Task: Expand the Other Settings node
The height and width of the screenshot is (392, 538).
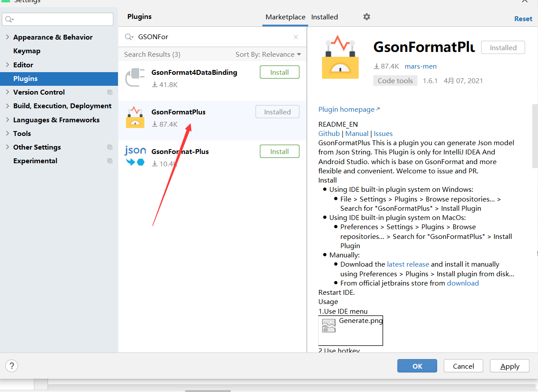Action: (7, 147)
